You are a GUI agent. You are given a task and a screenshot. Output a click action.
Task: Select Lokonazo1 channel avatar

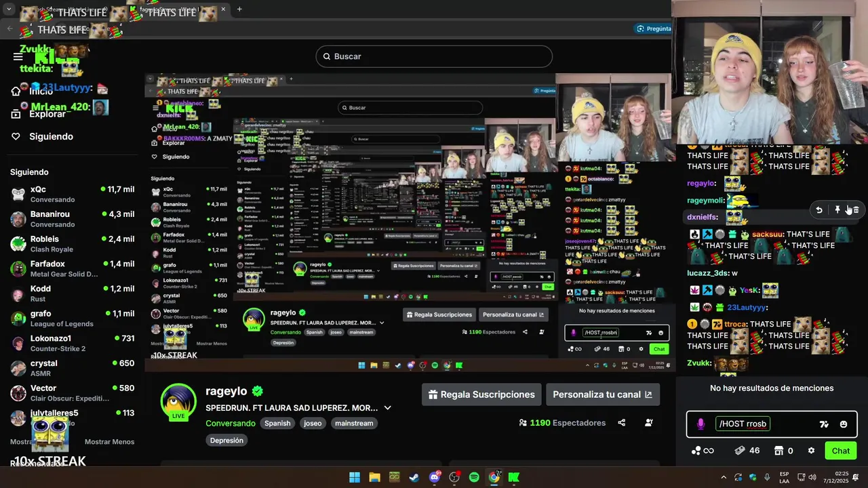click(18, 343)
